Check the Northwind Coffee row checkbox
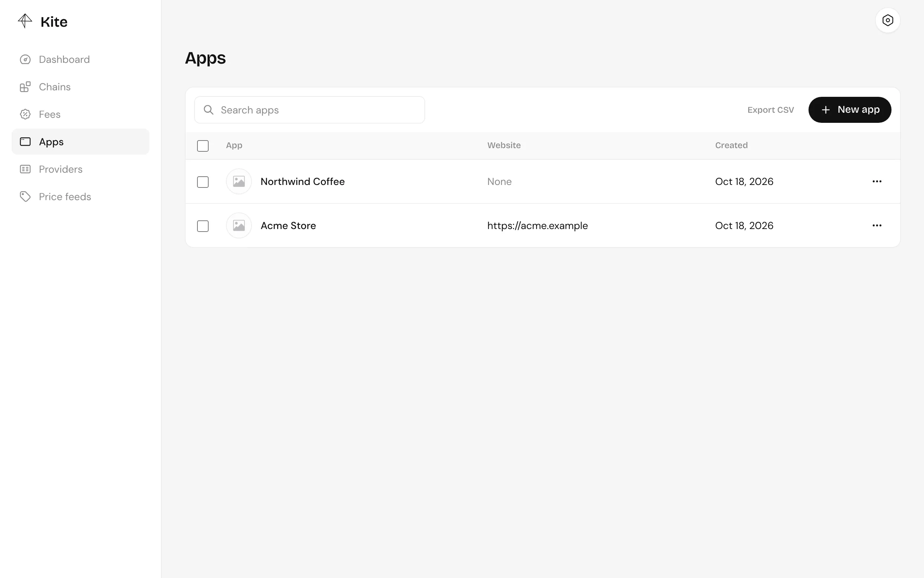Screen dimensions: 924x578 (203, 182)
